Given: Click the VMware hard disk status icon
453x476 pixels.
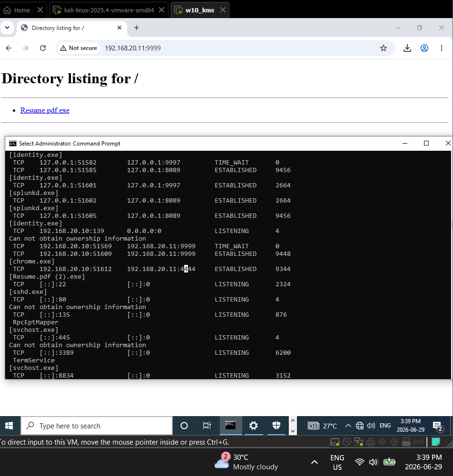Looking at the screenshot, I should pos(335,442).
